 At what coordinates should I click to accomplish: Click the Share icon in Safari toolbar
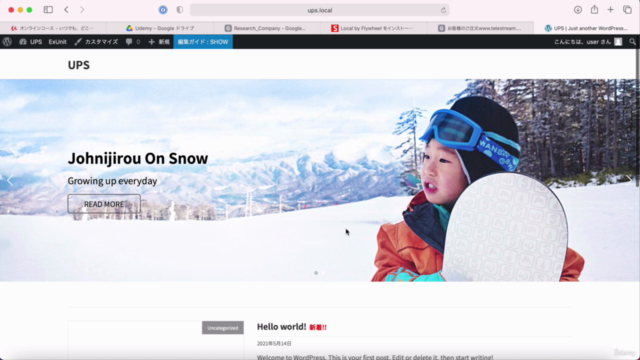tap(594, 9)
